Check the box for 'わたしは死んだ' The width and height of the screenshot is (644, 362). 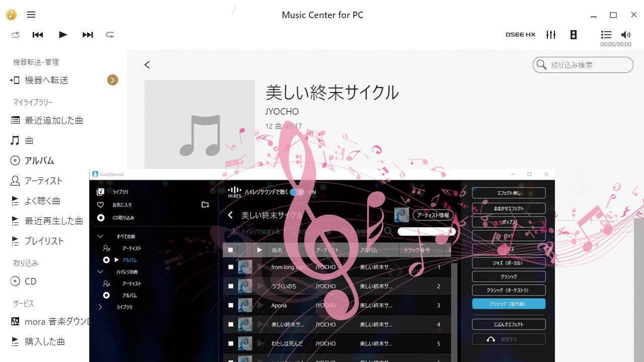point(230,343)
